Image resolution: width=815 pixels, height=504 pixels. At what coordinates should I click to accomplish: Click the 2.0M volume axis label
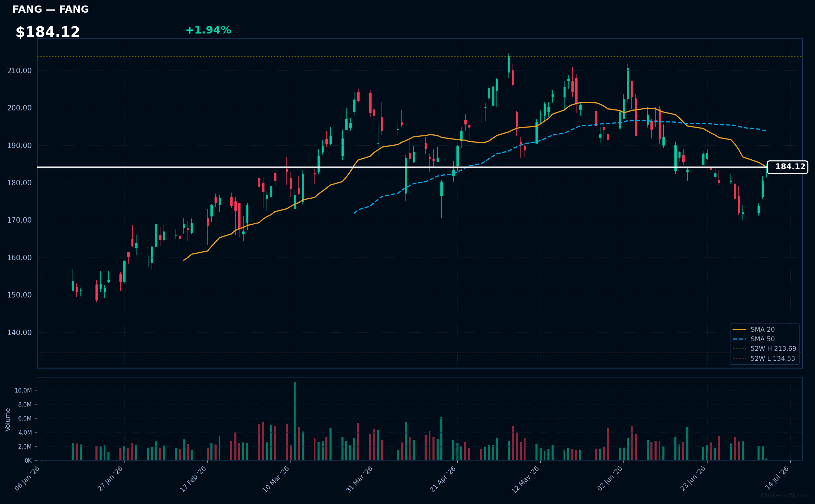click(25, 447)
